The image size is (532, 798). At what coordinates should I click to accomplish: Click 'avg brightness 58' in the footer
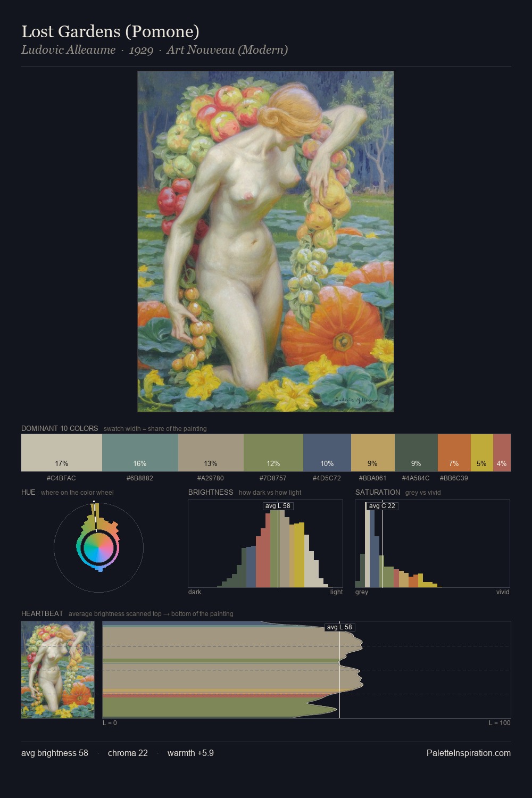55,753
